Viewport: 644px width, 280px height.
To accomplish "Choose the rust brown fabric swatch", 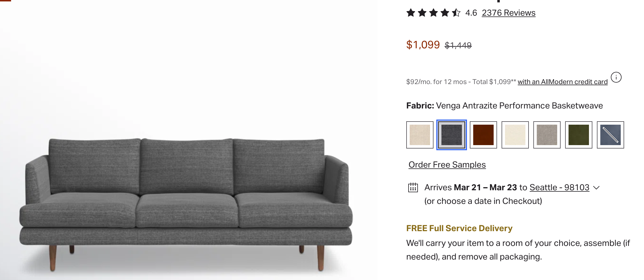I will click(483, 135).
